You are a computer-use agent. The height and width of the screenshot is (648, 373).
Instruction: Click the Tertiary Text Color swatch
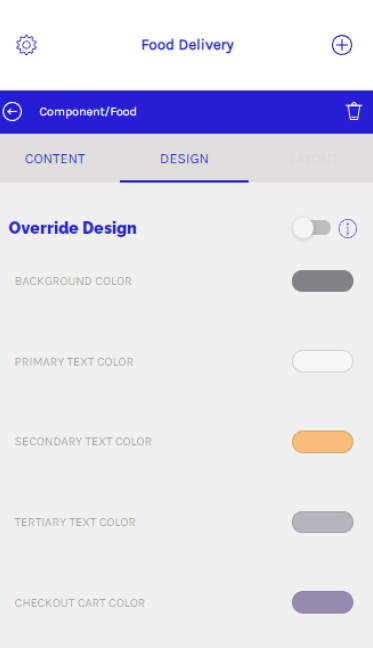[323, 522]
